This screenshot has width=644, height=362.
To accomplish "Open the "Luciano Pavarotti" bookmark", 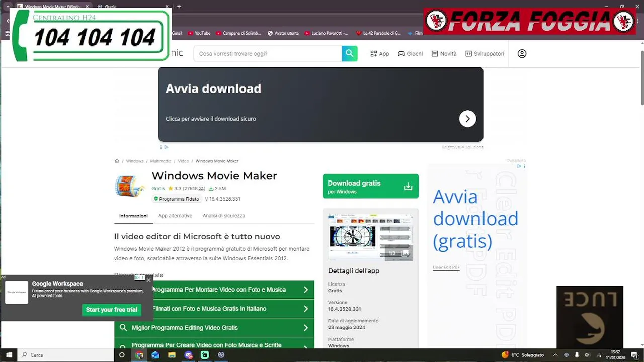I will click(327, 33).
